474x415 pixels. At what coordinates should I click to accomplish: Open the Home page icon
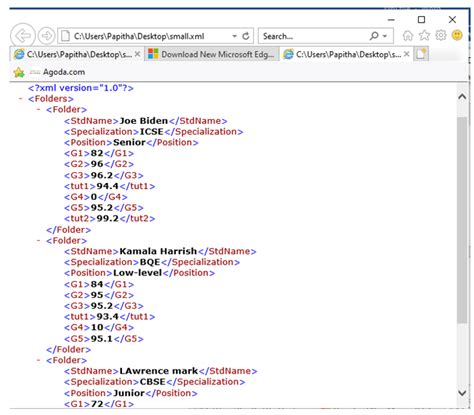click(x=408, y=35)
